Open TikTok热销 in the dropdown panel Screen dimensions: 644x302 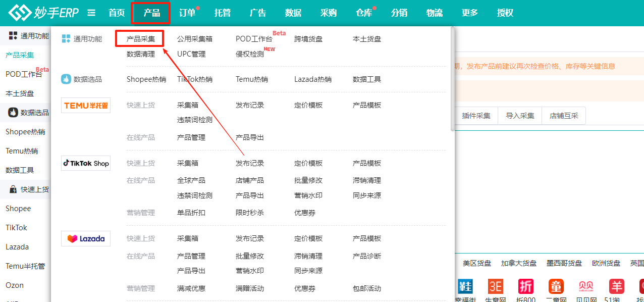[x=195, y=79]
